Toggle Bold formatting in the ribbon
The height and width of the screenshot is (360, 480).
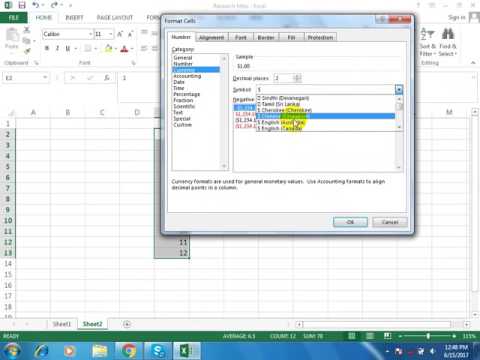click(47, 49)
